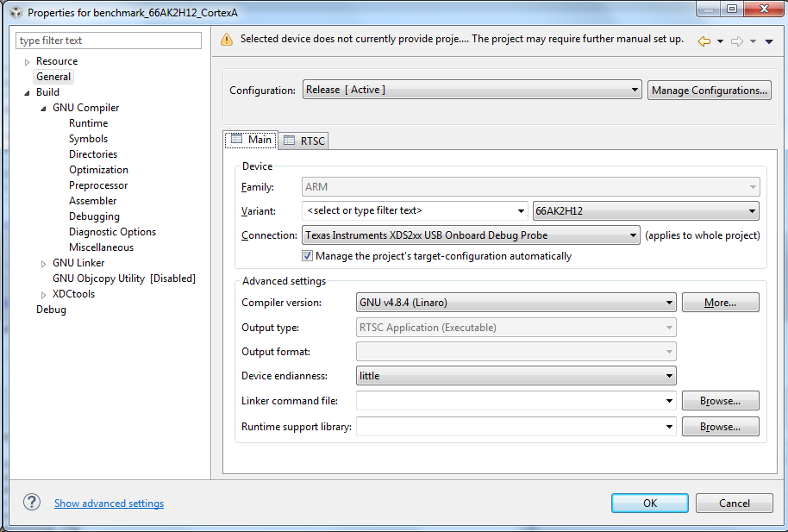Select the GNU Linker tree item label
Viewport: 788px width, 532px height.
pos(78,263)
